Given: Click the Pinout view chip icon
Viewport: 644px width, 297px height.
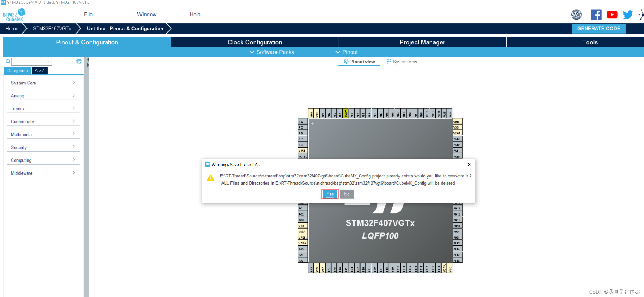Looking at the screenshot, I should (x=346, y=62).
